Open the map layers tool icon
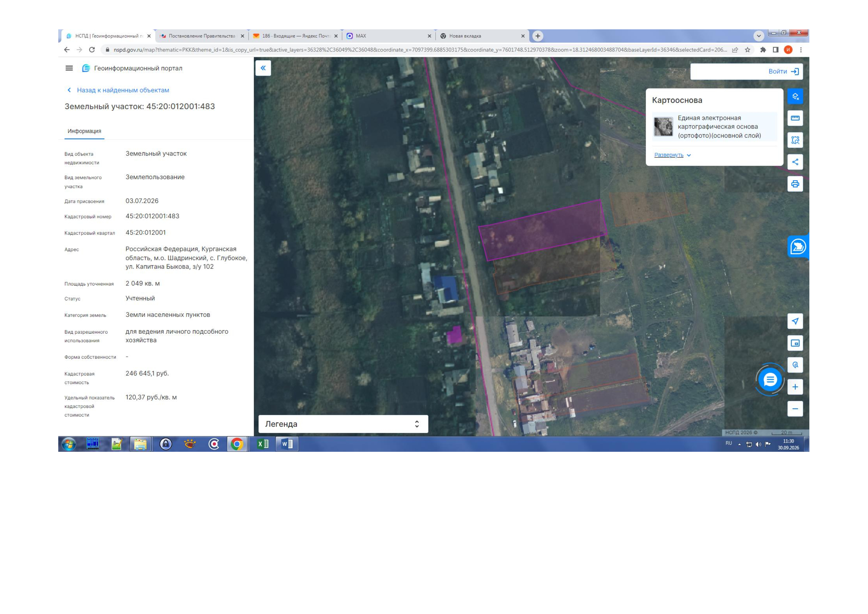 pos(795,97)
